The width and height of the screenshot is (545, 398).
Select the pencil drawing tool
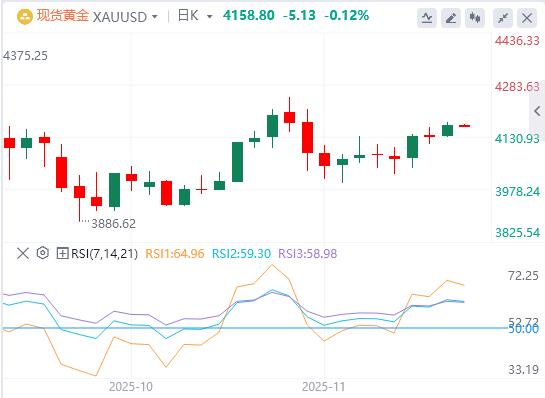pos(451,18)
